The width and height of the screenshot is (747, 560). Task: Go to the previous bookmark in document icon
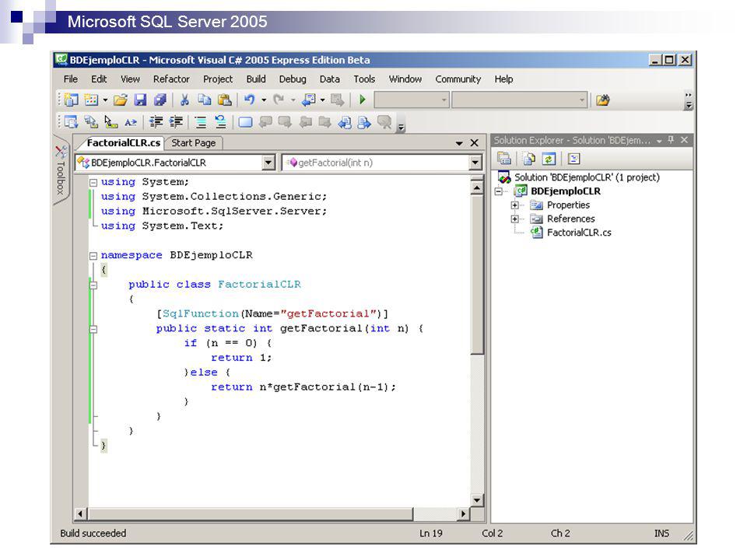tap(345, 122)
